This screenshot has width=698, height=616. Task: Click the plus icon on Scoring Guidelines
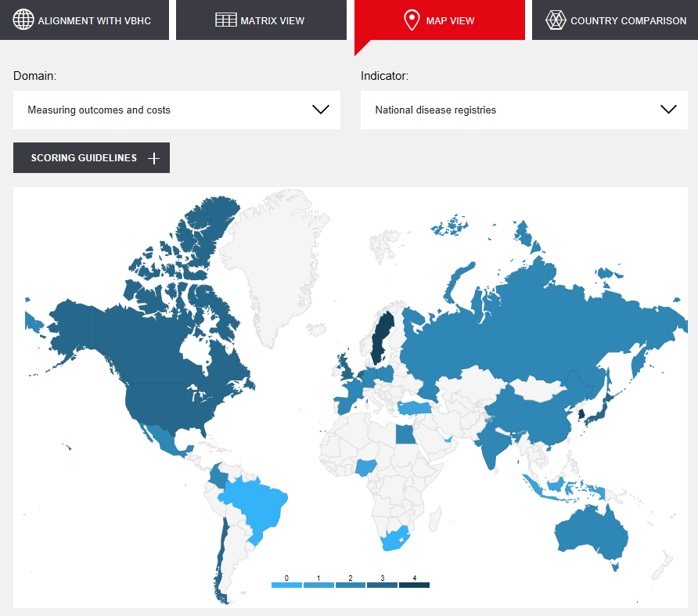[x=153, y=158]
